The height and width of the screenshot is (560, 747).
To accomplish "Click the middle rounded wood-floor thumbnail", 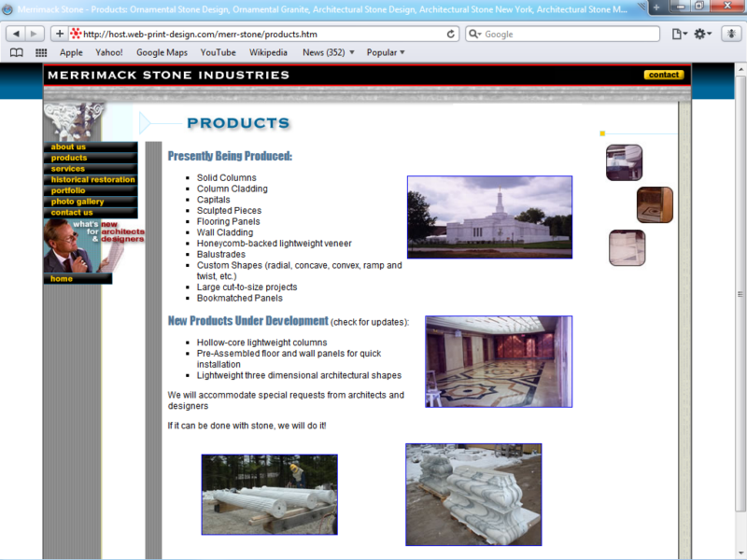I will point(655,204).
